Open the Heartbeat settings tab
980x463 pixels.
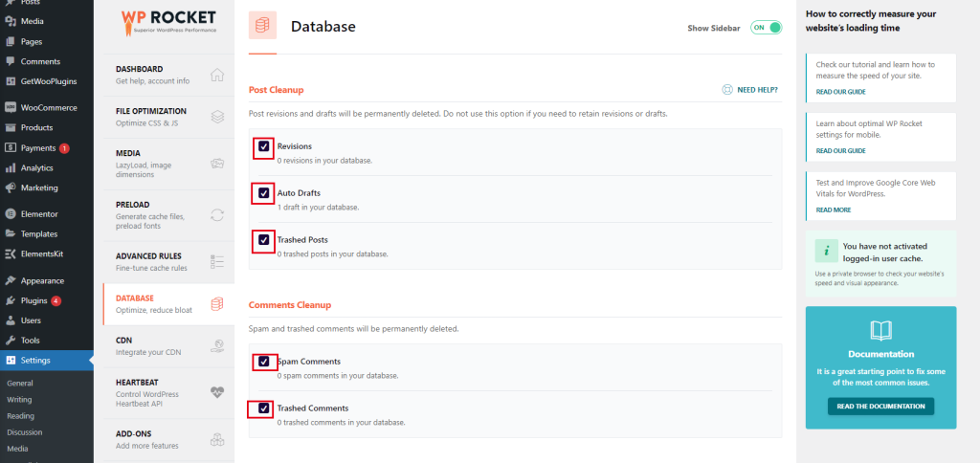(x=168, y=392)
